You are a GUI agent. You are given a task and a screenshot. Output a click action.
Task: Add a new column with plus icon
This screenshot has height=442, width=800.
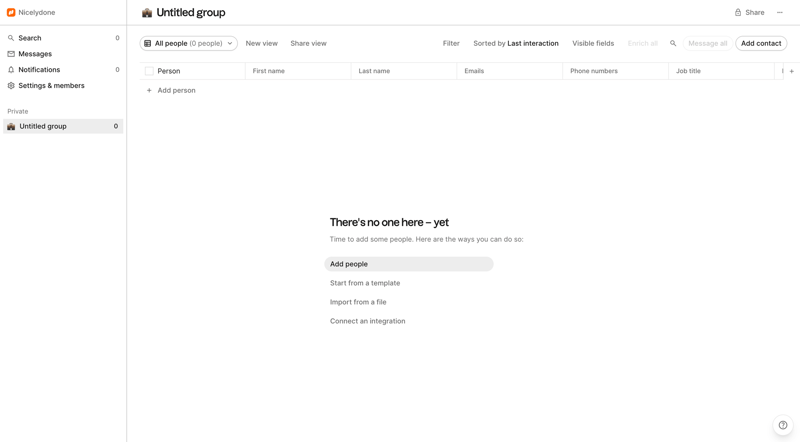(x=791, y=71)
